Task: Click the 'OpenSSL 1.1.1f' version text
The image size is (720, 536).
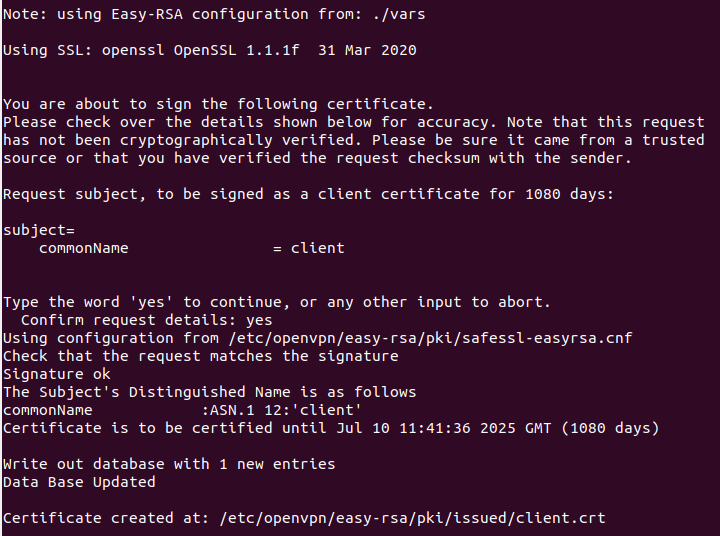Action: [236, 50]
